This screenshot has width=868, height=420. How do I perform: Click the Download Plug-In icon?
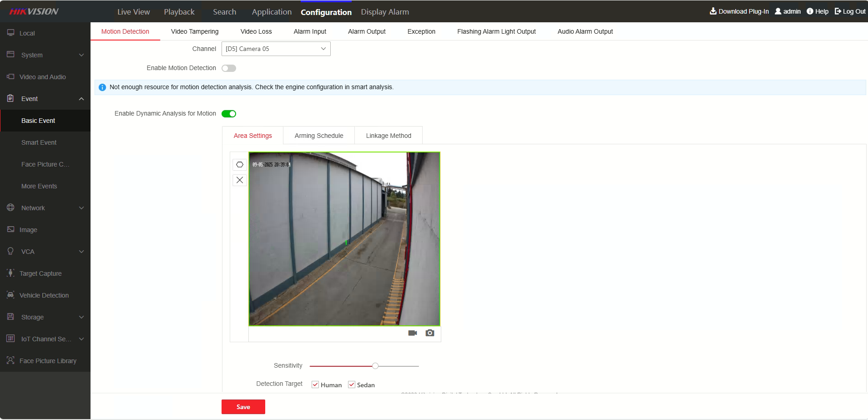(713, 11)
